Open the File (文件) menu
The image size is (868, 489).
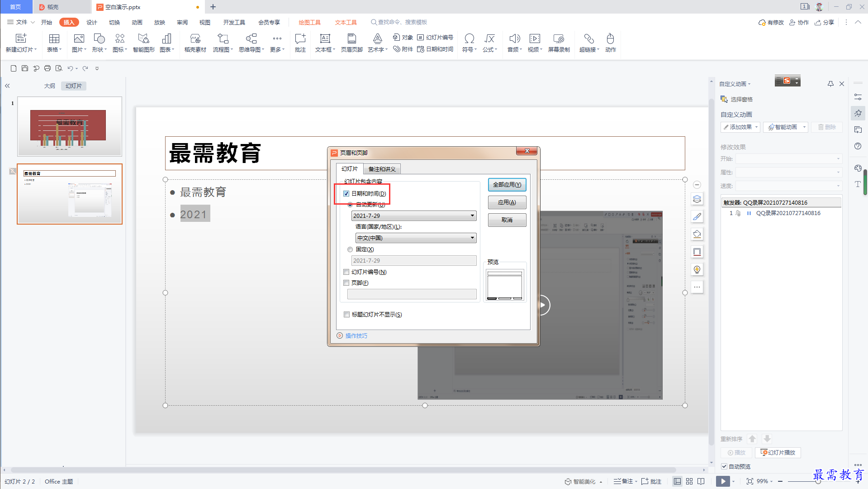tap(21, 22)
